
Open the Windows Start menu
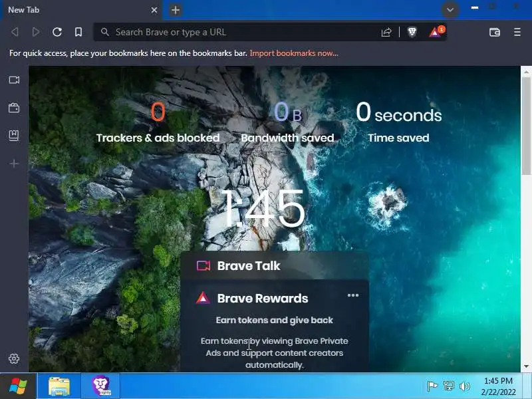18,386
